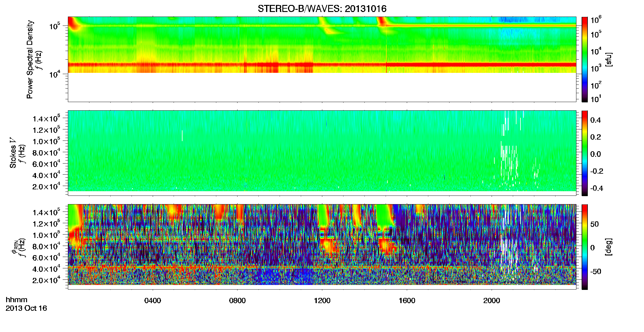The image size is (644, 332).
Task: Click the power spectral density spectrogram panel
Action: (x=322, y=59)
